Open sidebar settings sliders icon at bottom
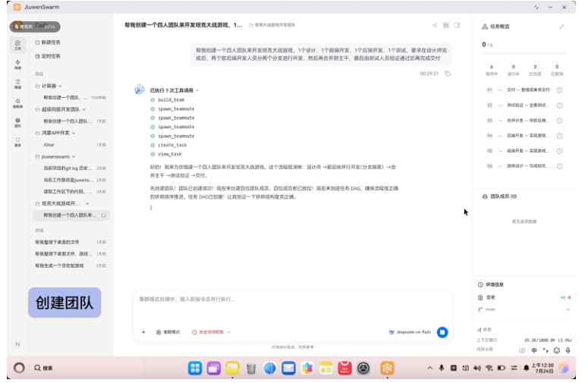Viewport: 588px width, 383px height. [17, 344]
